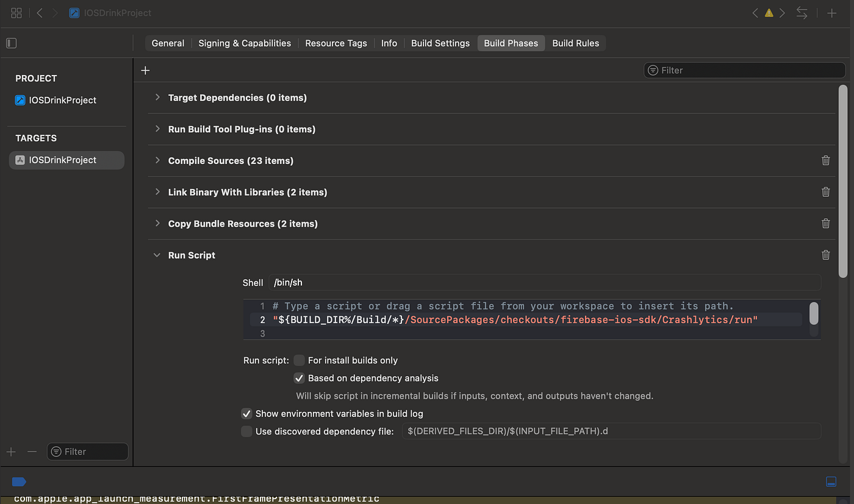Click empty script line 3
The image size is (854, 504).
point(525,333)
